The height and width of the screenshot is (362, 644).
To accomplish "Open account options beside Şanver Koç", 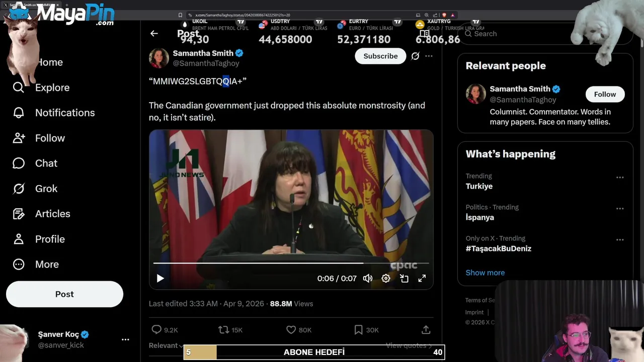I will click(125, 340).
